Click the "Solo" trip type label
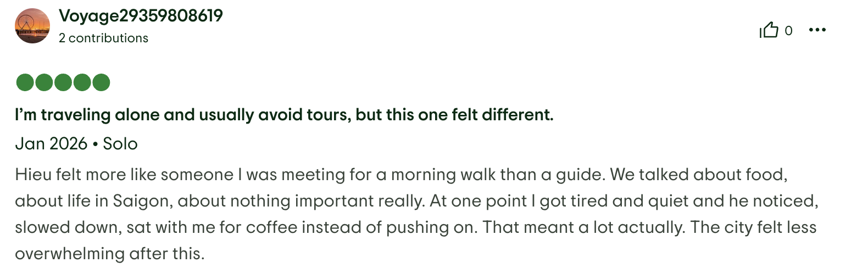 pos(120,144)
